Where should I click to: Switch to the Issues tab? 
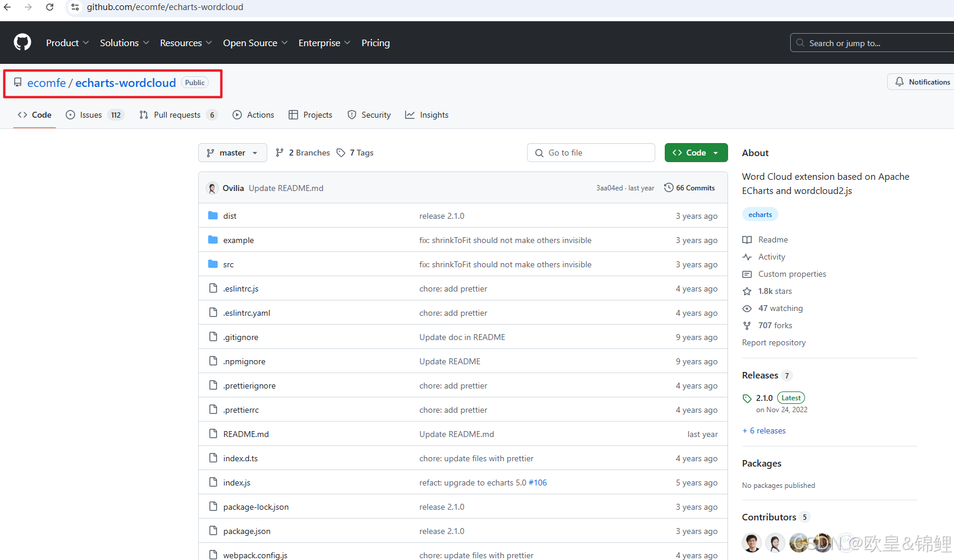[94, 115]
